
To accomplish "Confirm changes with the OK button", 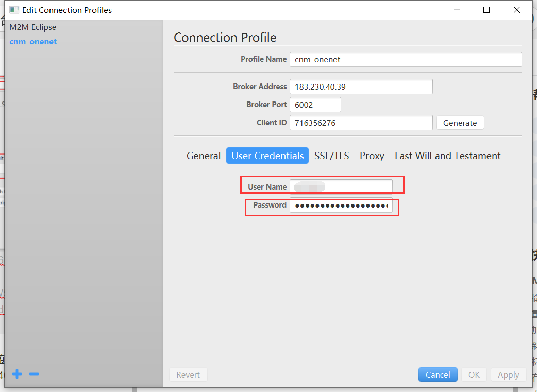I will (474, 374).
